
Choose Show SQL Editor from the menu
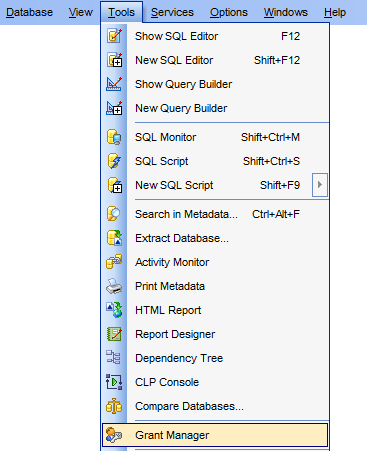click(215, 36)
